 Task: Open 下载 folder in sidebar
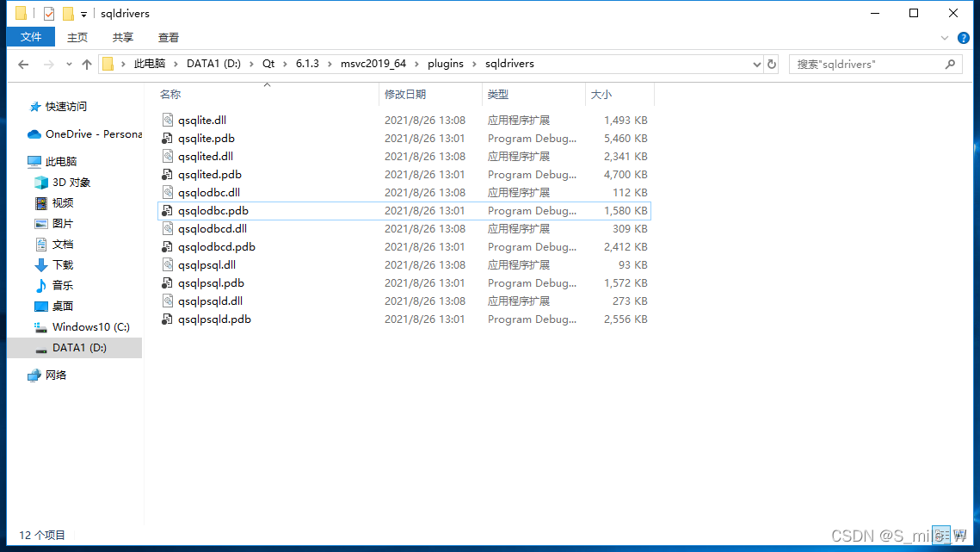pyautogui.click(x=63, y=264)
